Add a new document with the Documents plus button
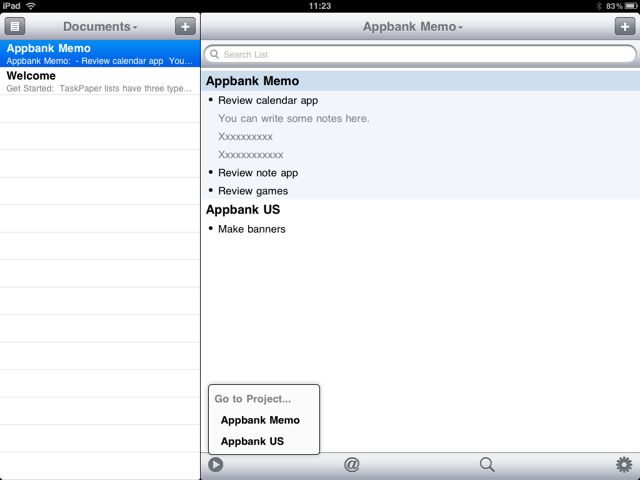This screenshot has width=640, height=480. [x=185, y=27]
